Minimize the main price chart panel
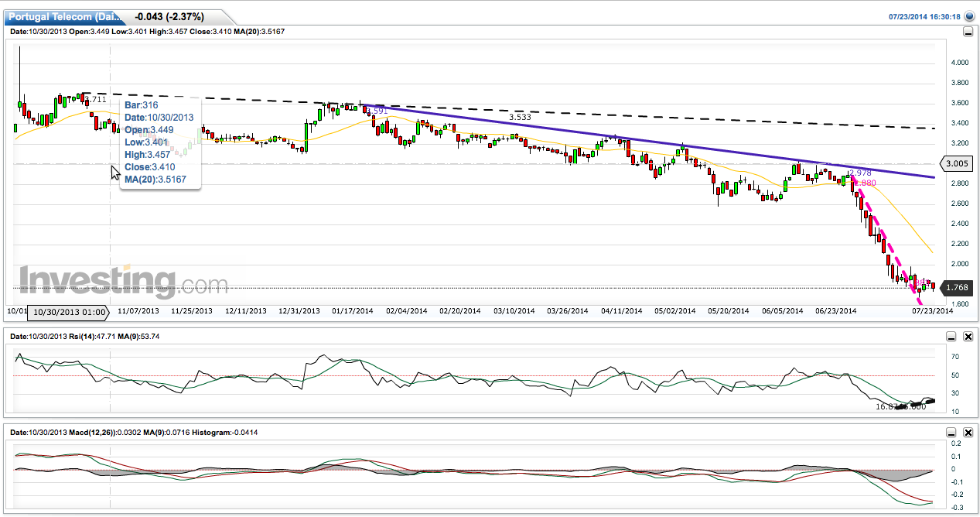 968,32
